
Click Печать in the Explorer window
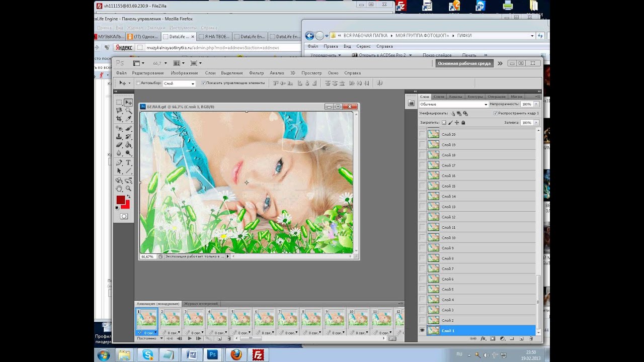[x=469, y=55]
